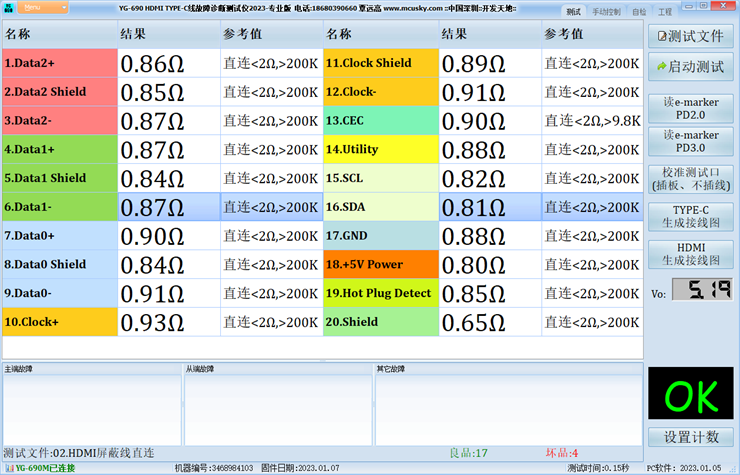Generate the HDMI wiring diagram
This screenshot has width=740, height=475.
click(x=692, y=253)
